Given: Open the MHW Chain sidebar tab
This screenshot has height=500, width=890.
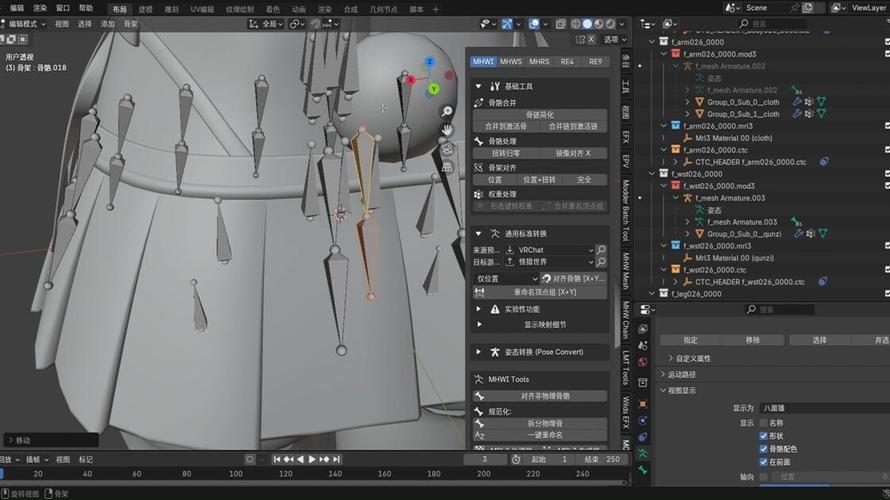Looking at the screenshot, I should click(625, 320).
